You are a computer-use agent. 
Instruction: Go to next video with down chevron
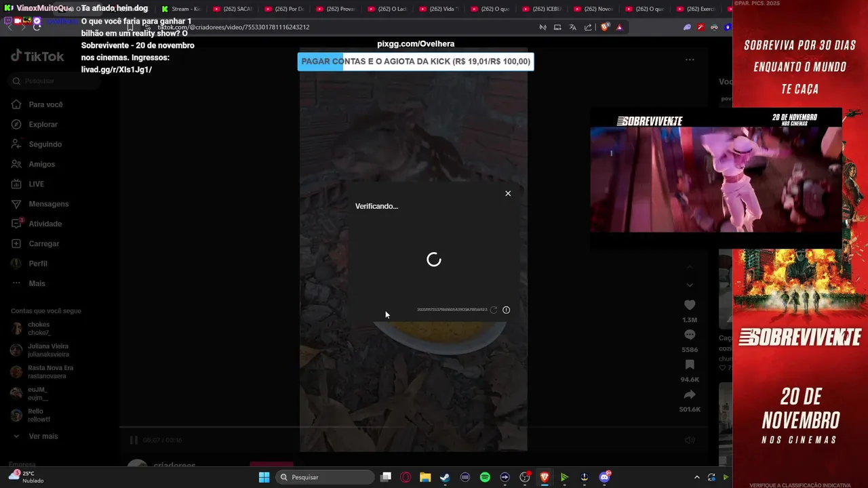point(690,285)
